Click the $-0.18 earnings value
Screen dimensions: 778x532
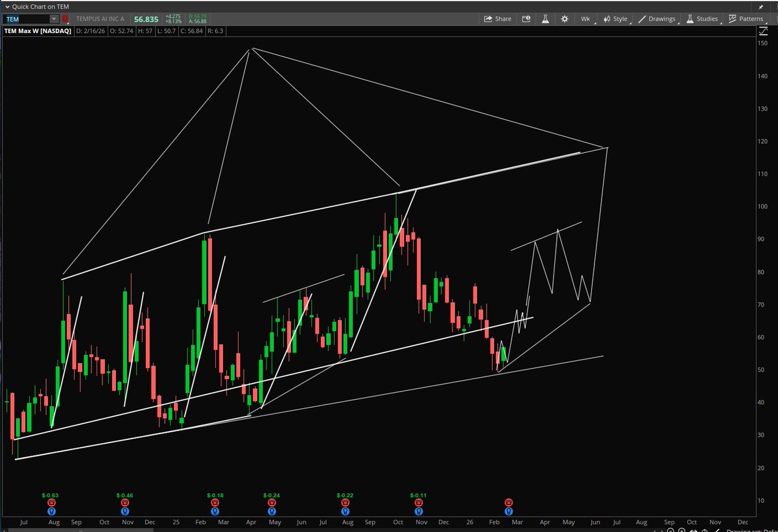[215, 495]
